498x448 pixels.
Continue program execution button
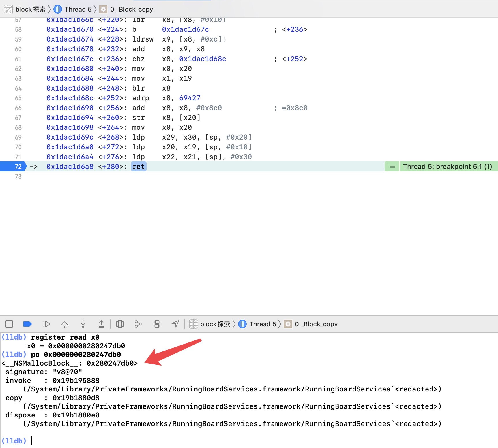click(x=46, y=324)
